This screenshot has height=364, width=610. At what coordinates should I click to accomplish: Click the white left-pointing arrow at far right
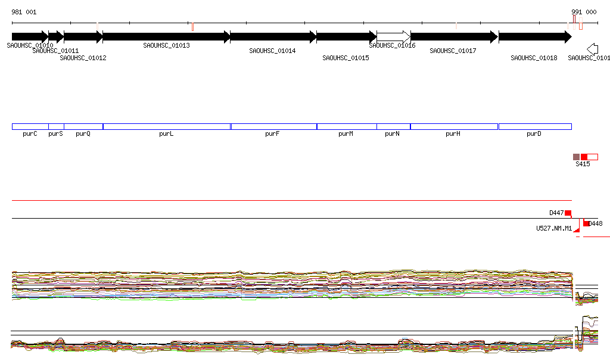[x=592, y=49]
